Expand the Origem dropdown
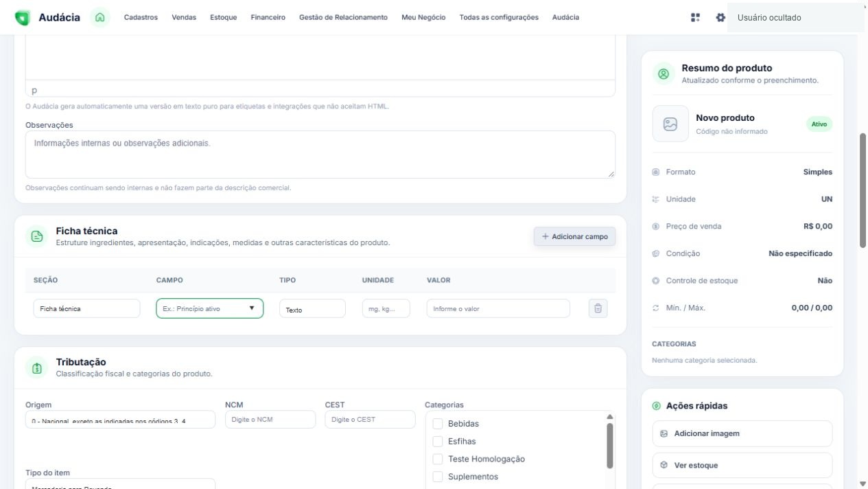 pyautogui.click(x=121, y=419)
